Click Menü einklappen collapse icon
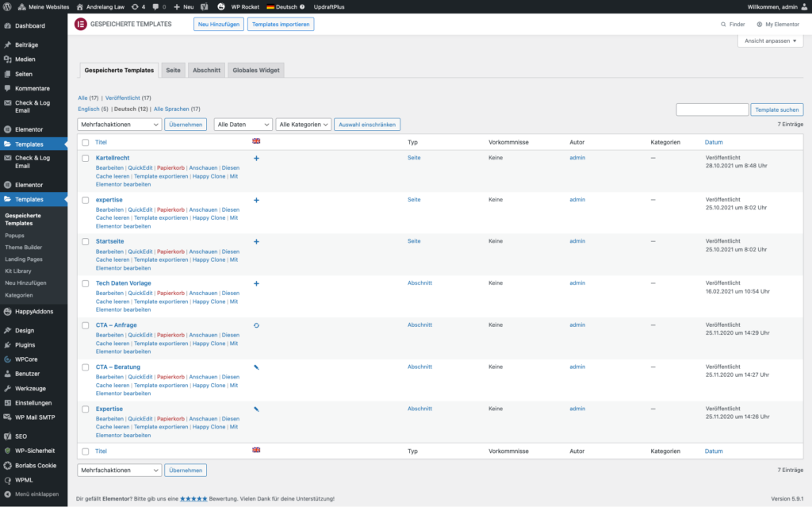812x507 pixels. pyautogui.click(x=7, y=494)
